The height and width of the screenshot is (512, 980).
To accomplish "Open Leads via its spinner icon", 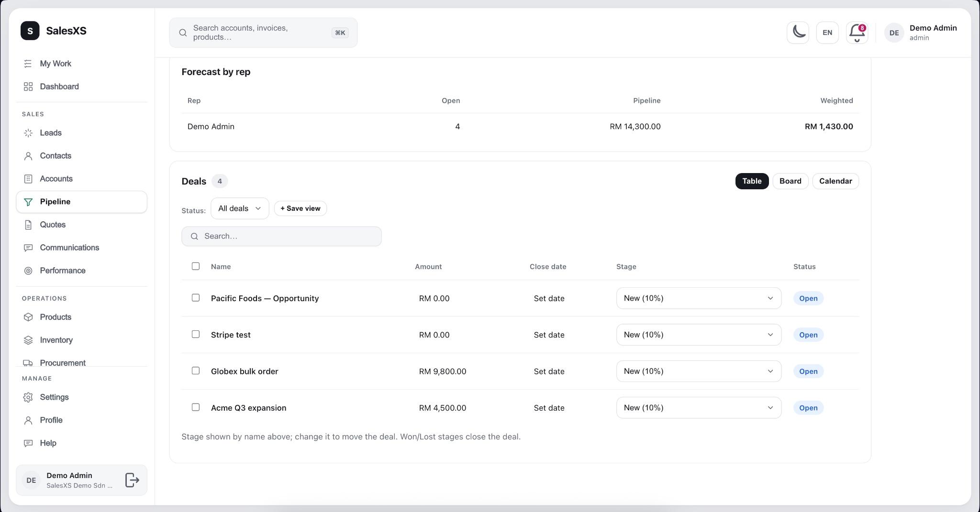I will 28,133.
